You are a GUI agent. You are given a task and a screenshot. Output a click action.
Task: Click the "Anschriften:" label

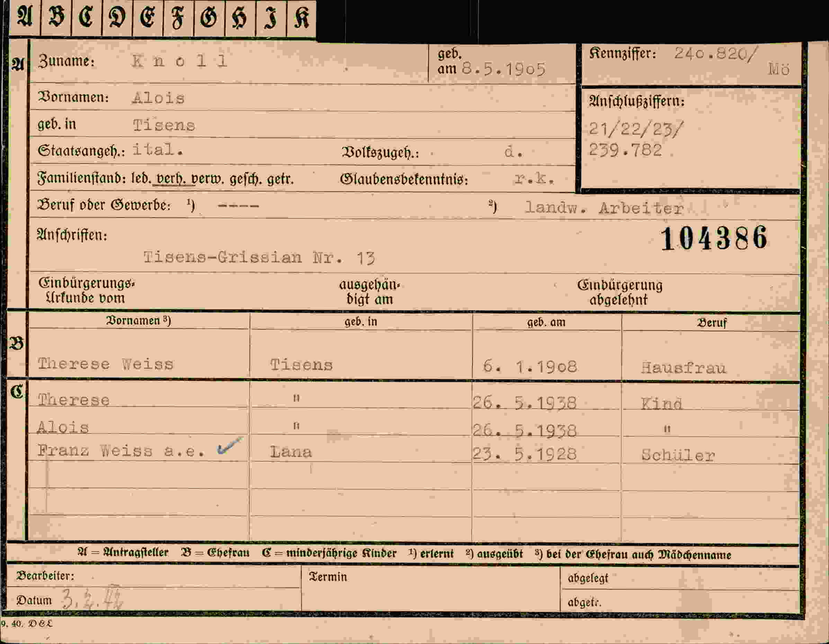pos(72,235)
